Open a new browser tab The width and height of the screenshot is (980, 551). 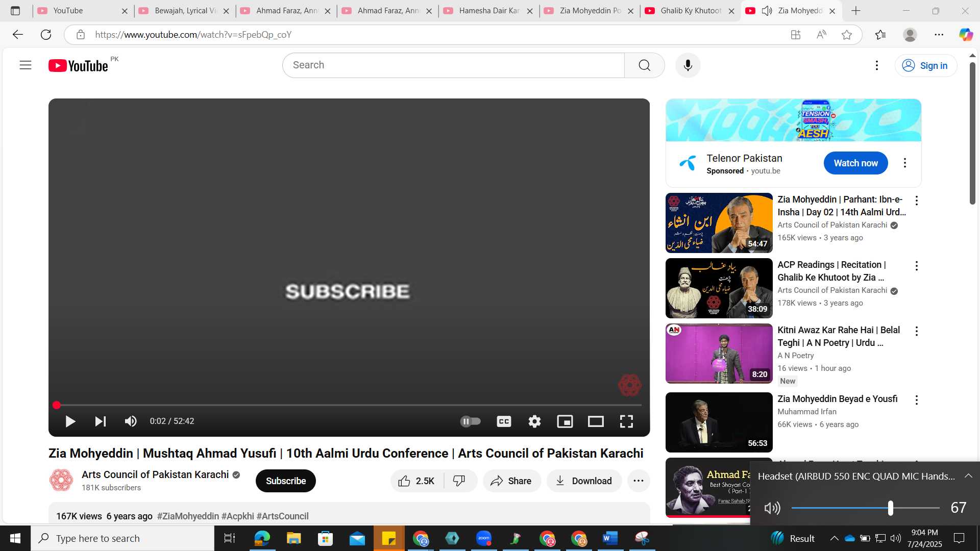tap(856, 11)
